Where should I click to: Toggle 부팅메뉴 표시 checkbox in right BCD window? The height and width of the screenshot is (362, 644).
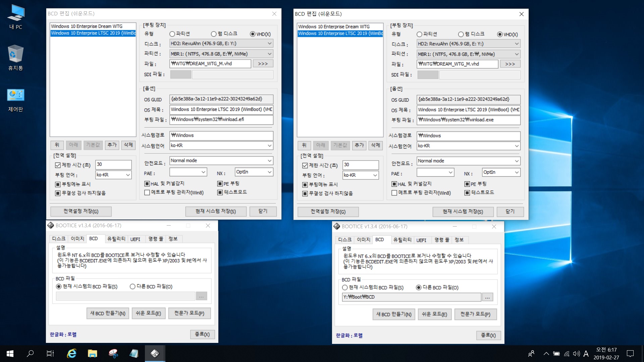(x=305, y=185)
